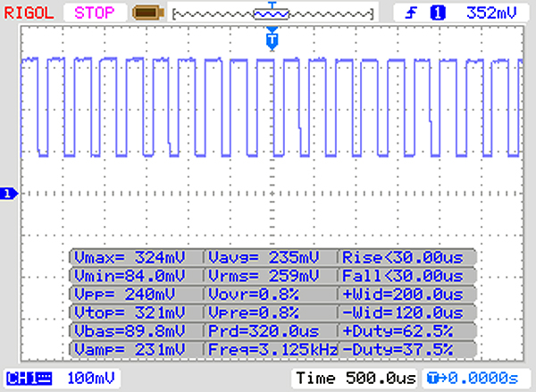Click the brown battery/USB status icon

click(148, 13)
